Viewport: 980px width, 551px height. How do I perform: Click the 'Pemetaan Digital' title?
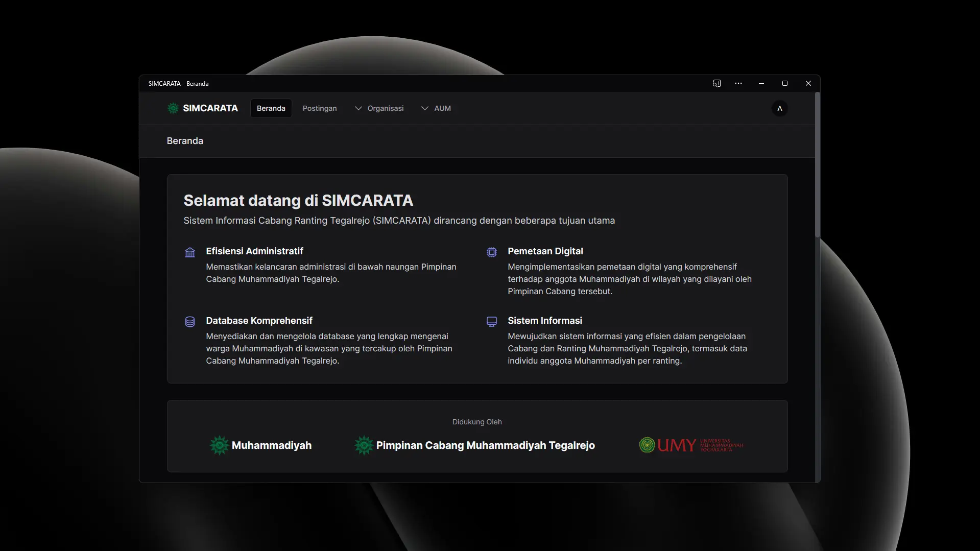pos(545,251)
